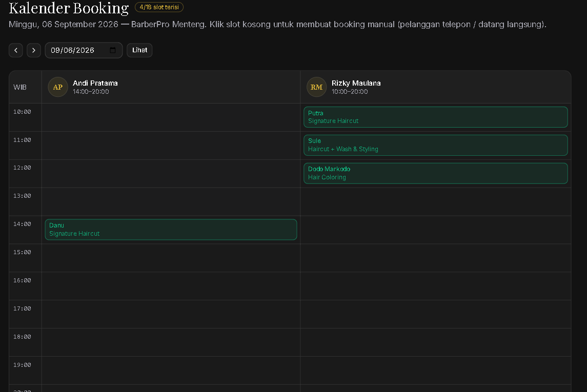The height and width of the screenshot is (392, 587).
Task: Click the 11:00 time label
Action: click(22, 140)
